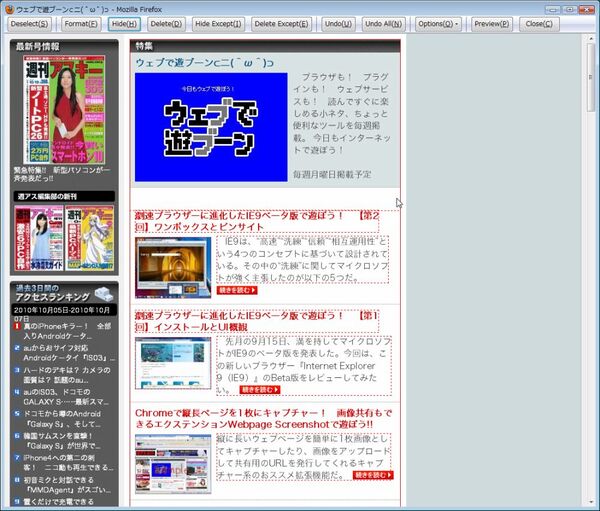The image size is (600, 511).
Task: Open ranking item 9 置くだけで充電できる
Action: [58, 501]
